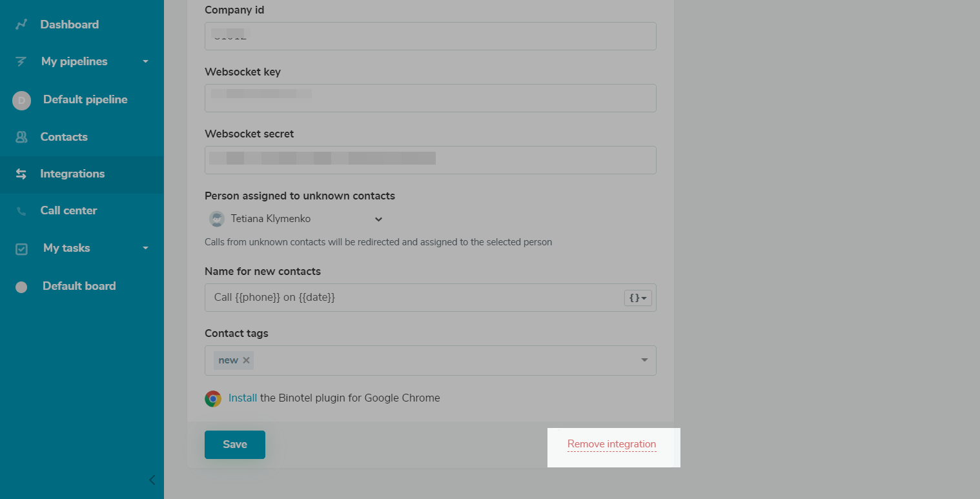Click the Integrations arrows icon
The height and width of the screenshot is (499, 980).
point(21,174)
